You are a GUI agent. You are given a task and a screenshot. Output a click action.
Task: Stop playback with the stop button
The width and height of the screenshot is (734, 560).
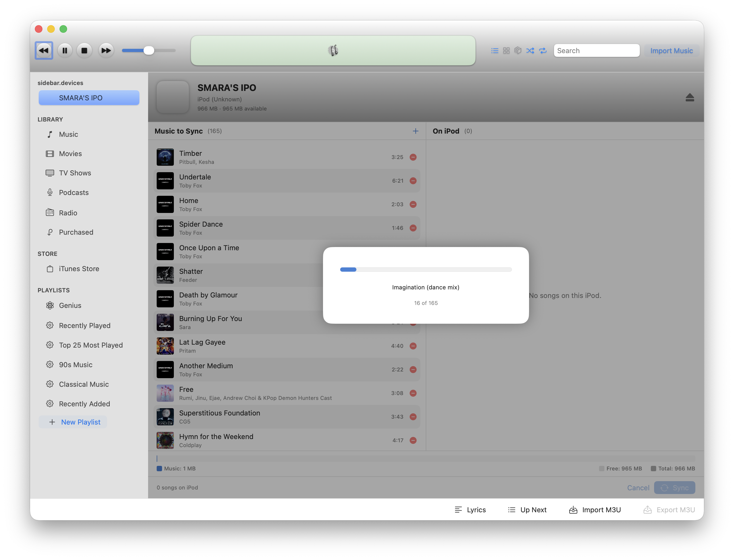coord(84,50)
